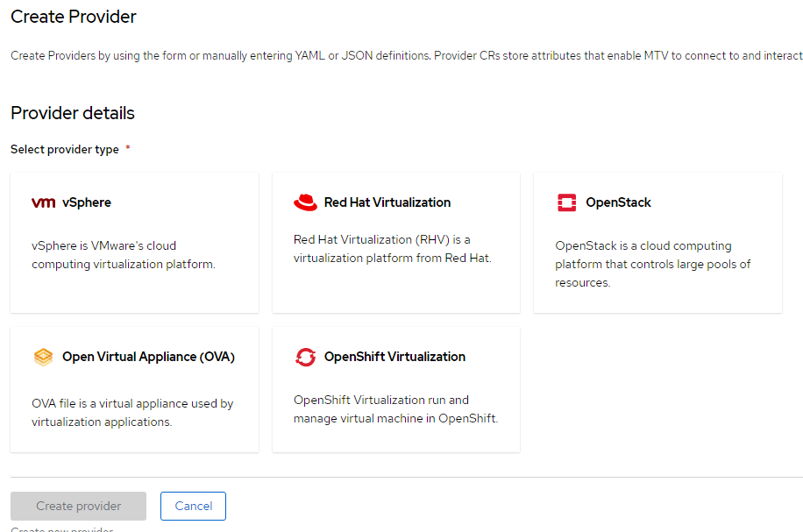Click the OVA file description text
Image resolution: width=803 pixels, height=532 pixels.
(x=132, y=413)
